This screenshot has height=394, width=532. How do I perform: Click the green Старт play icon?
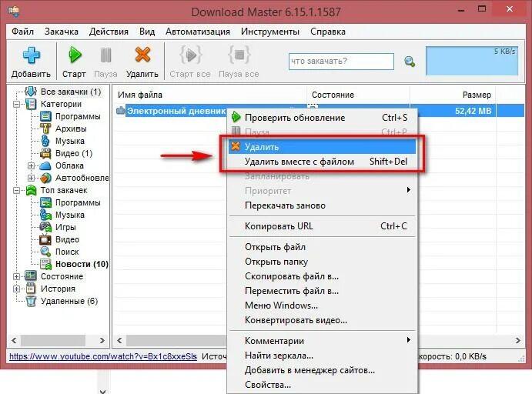point(75,55)
